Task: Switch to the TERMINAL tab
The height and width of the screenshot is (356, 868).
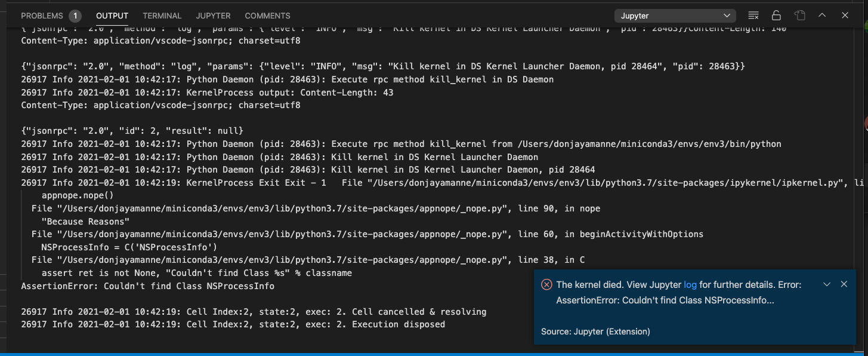Action: [x=161, y=16]
